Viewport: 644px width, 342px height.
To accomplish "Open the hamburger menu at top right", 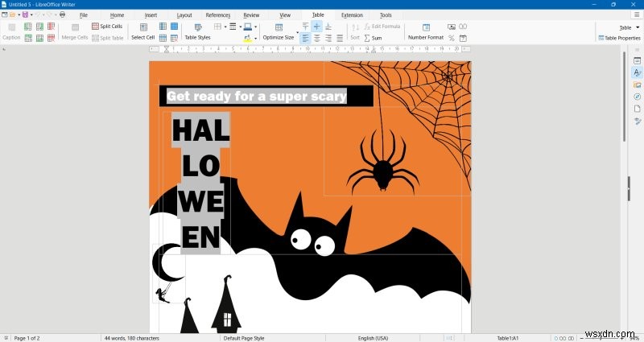I will pyautogui.click(x=637, y=14).
